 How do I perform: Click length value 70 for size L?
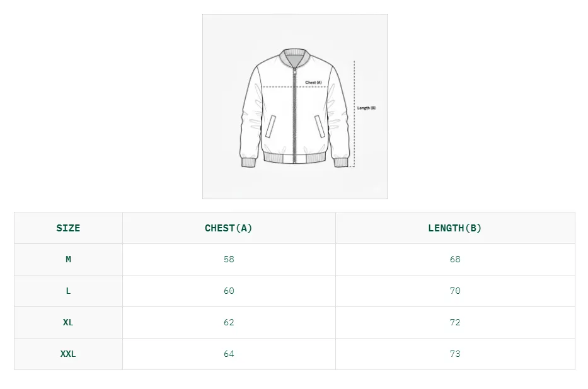455,291
